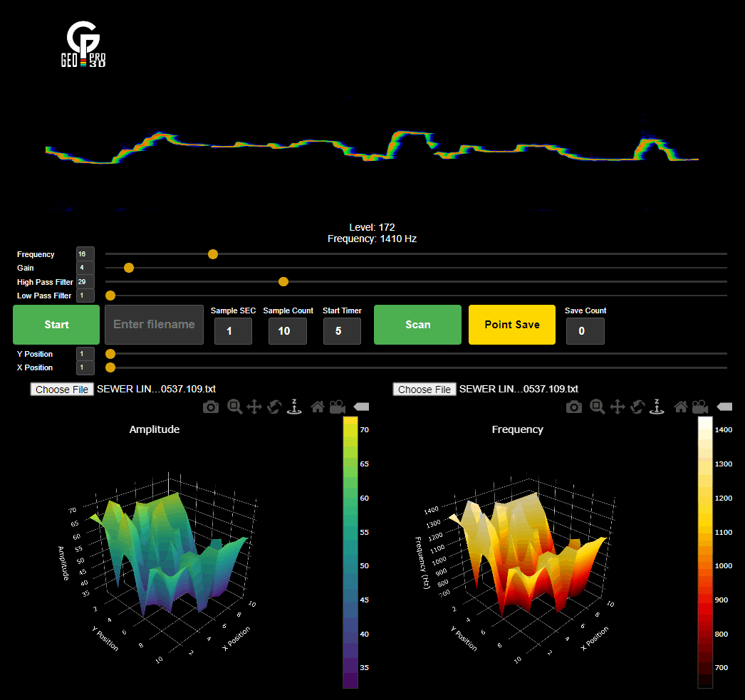745x700 pixels.
Task: Reset Frequency chart camera with the home icon
Action: click(681, 407)
